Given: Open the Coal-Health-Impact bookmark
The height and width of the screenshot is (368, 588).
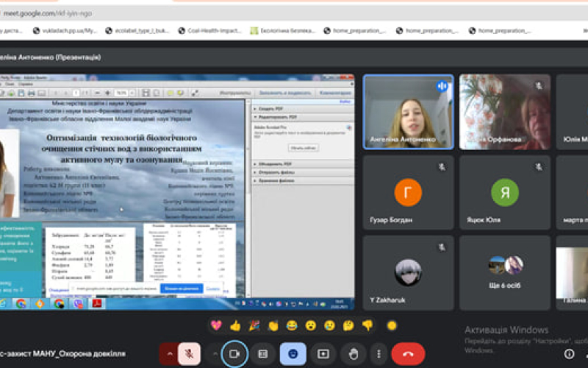Looking at the screenshot, I should 210,31.
